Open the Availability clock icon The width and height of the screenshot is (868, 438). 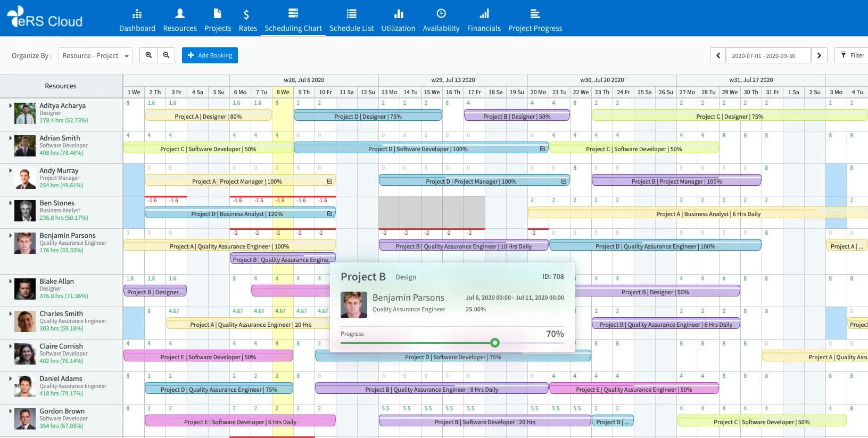[x=441, y=13]
